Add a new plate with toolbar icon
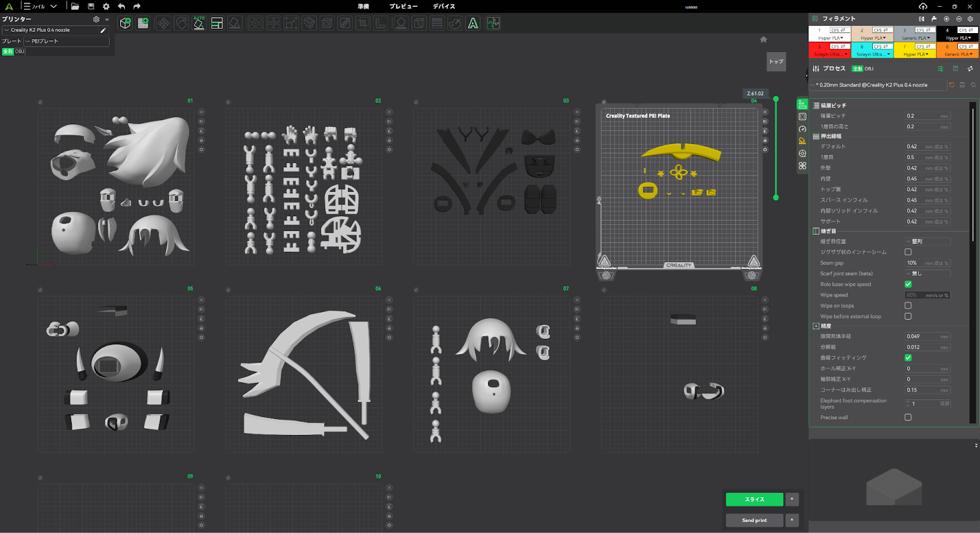Image resolution: width=980 pixels, height=533 pixels. tap(143, 23)
